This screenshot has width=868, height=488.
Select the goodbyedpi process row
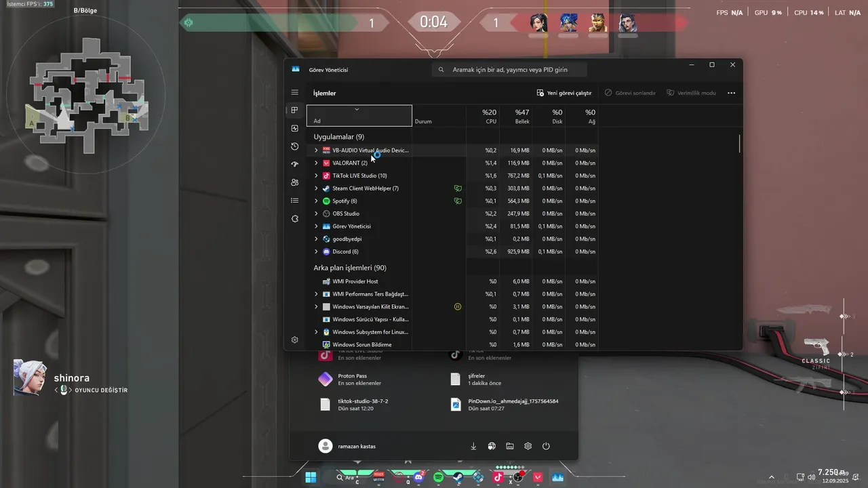click(452, 239)
